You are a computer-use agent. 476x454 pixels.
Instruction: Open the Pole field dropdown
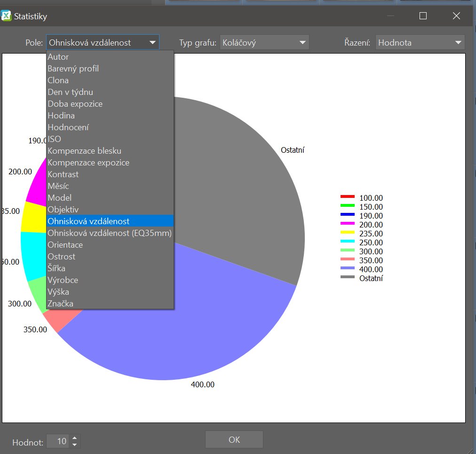(x=103, y=42)
